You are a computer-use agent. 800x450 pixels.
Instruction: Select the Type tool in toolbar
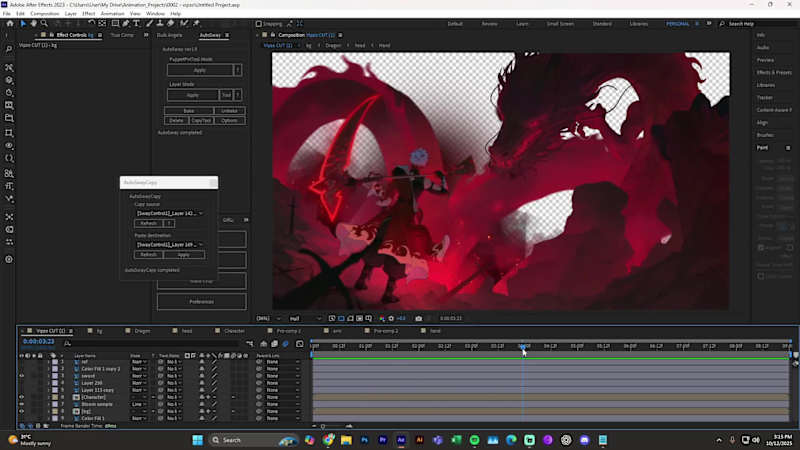(x=136, y=23)
